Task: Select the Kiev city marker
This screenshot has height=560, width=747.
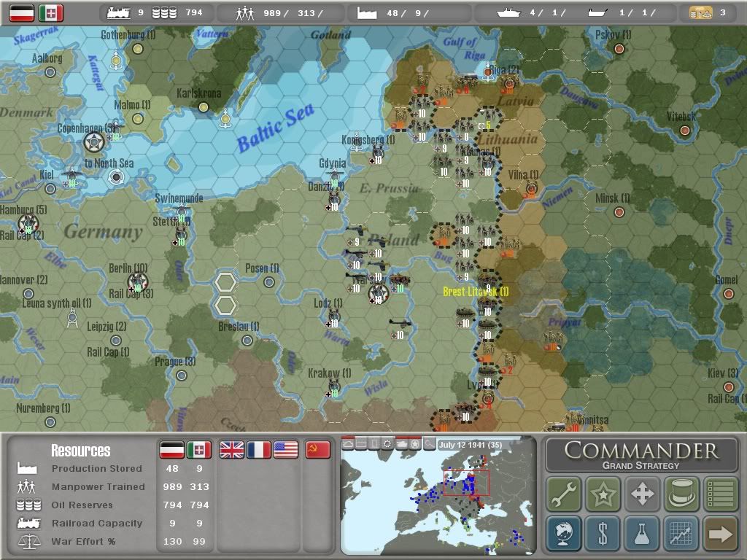Action: tap(729, 386)
